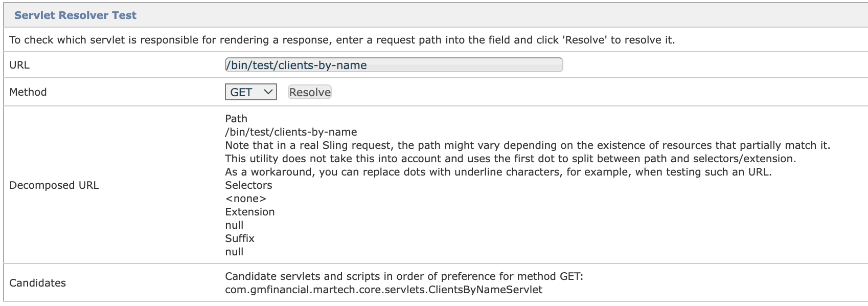This screenshot has width=868, height=306.
Task: Click the URL row label
Action: pos(17,65)
